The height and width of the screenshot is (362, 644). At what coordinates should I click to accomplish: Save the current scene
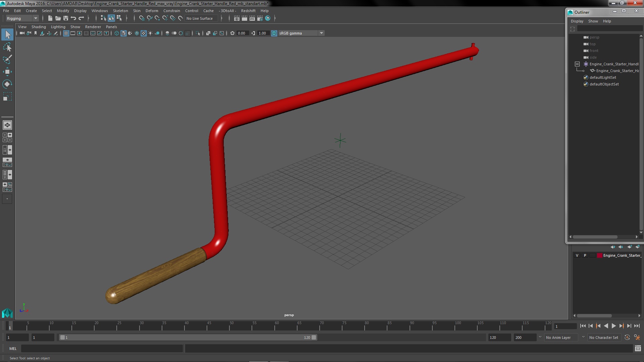click(x=66, y=18)
